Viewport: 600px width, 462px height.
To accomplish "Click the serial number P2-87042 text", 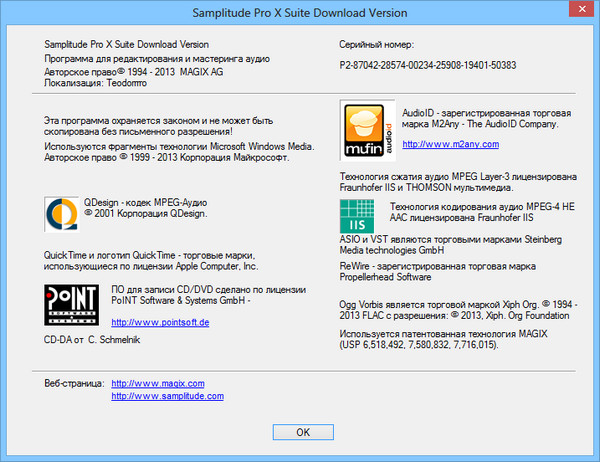I will [x=429, y=64].
